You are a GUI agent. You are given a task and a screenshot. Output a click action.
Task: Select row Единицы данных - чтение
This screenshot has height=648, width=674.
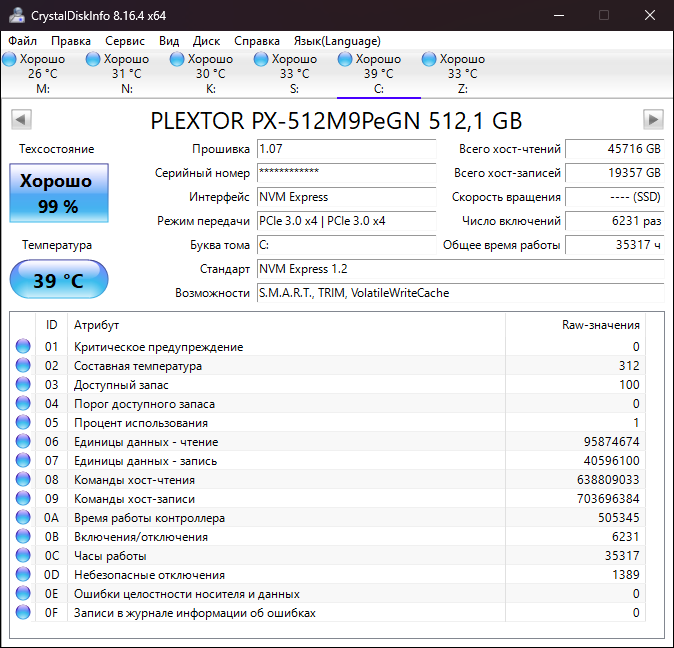coord(328,441)
